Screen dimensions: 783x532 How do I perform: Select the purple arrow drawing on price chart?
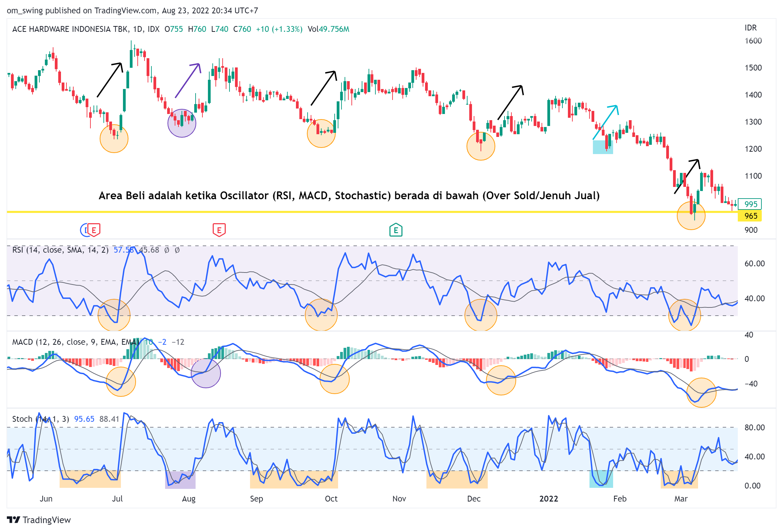pyautogui.click(x=187, y=81)
